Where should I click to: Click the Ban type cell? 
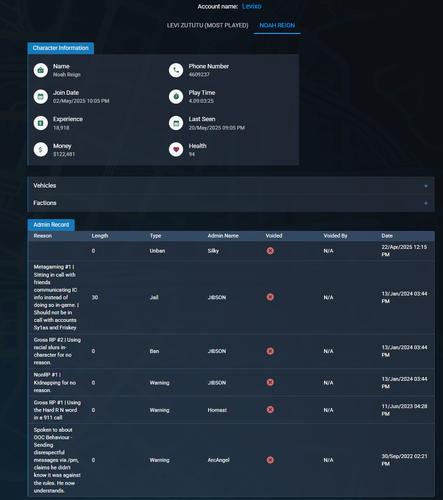[154, 351]
